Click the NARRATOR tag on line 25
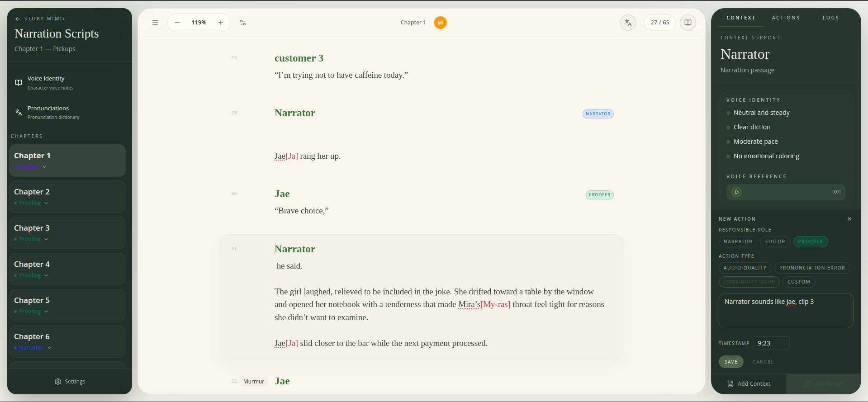 click(598, 114)
